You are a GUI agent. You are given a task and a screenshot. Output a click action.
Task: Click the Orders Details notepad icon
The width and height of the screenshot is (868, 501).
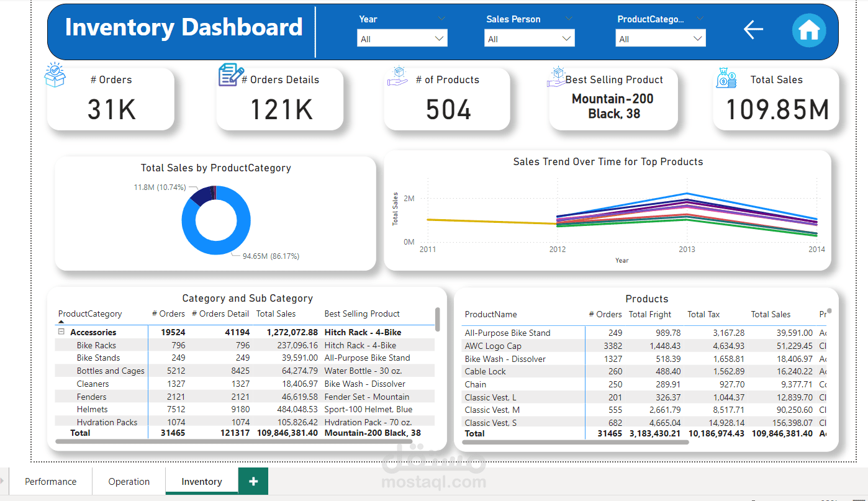pos(231,74)
